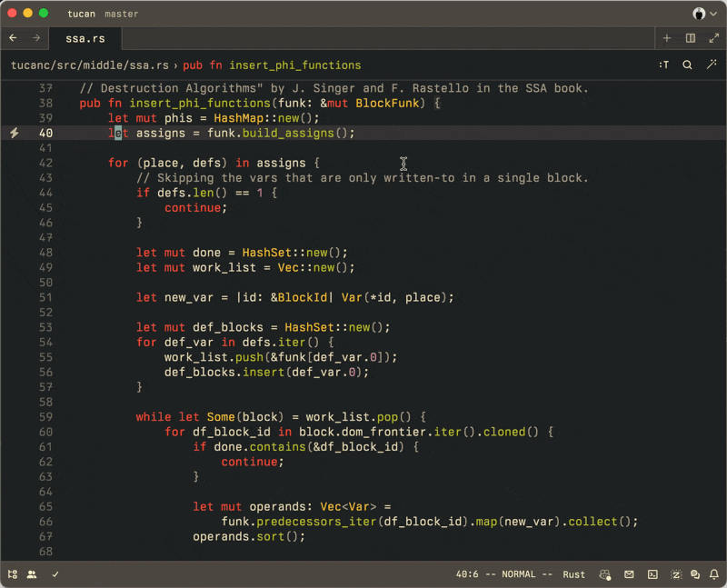
Task: Click 'build_assigns' on line 40
Action: [288, 133]
